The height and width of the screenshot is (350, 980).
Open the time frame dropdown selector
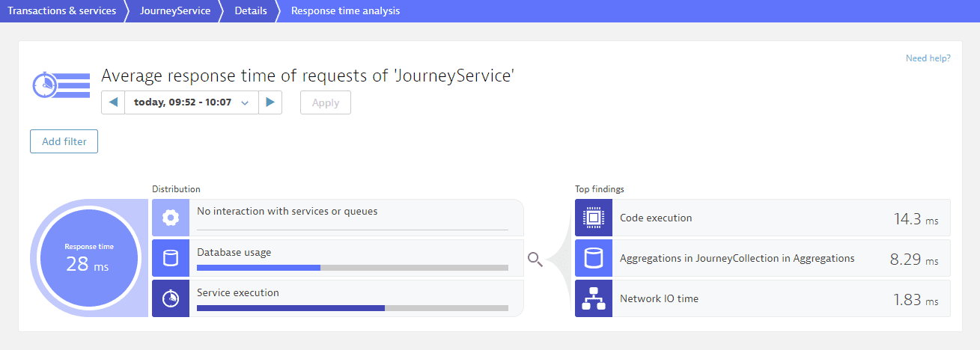point(191,102)
